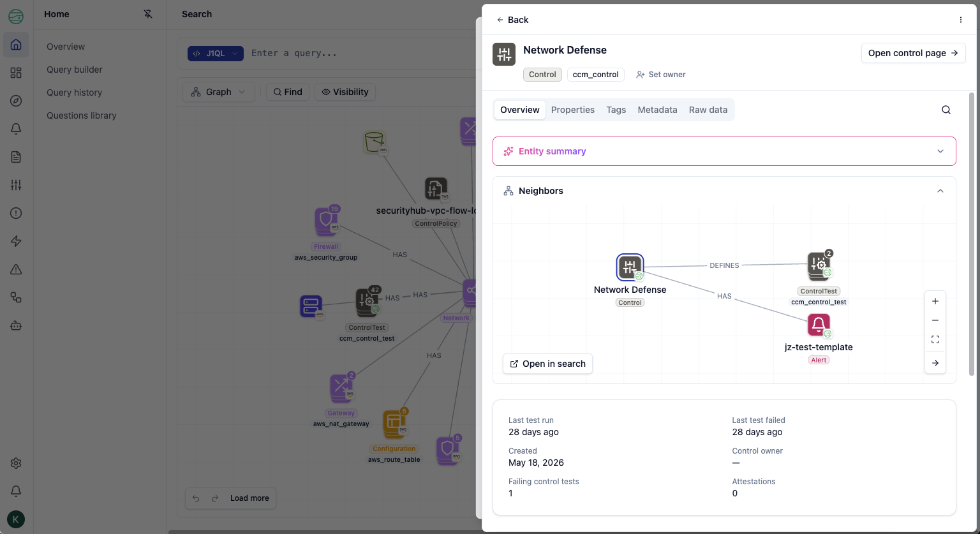Screen dimensions: 980x534
Task: Switch to the Metadata tab
Action: (x=657, y=110)
